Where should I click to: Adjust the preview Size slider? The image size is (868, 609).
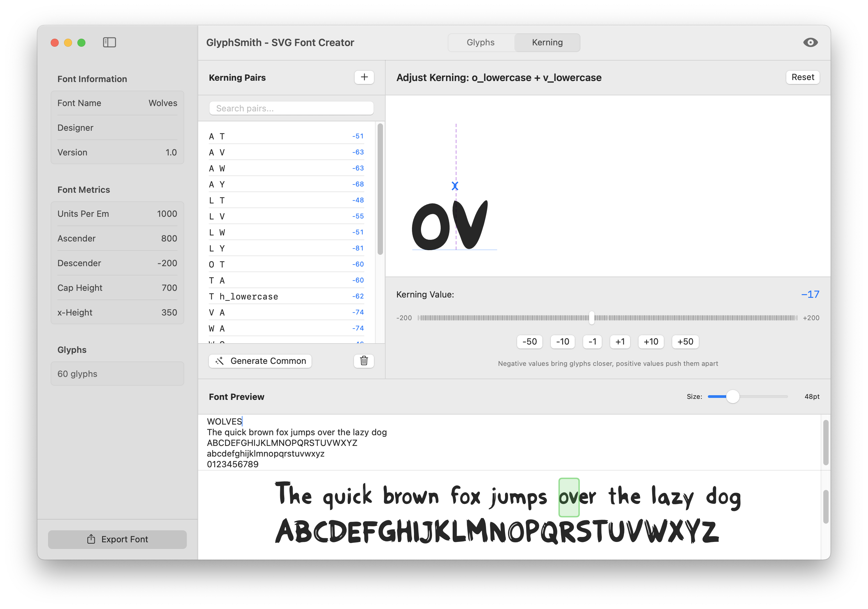pyautogui.click(x=733, y=397)
